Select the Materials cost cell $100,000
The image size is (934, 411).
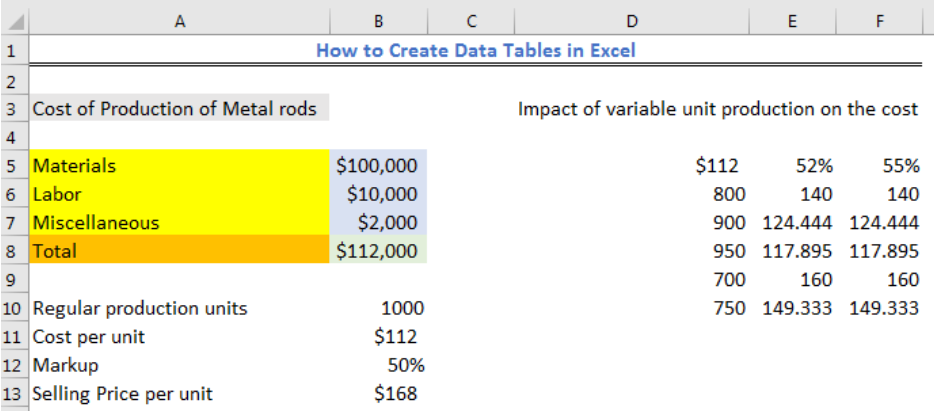[378, 165]
